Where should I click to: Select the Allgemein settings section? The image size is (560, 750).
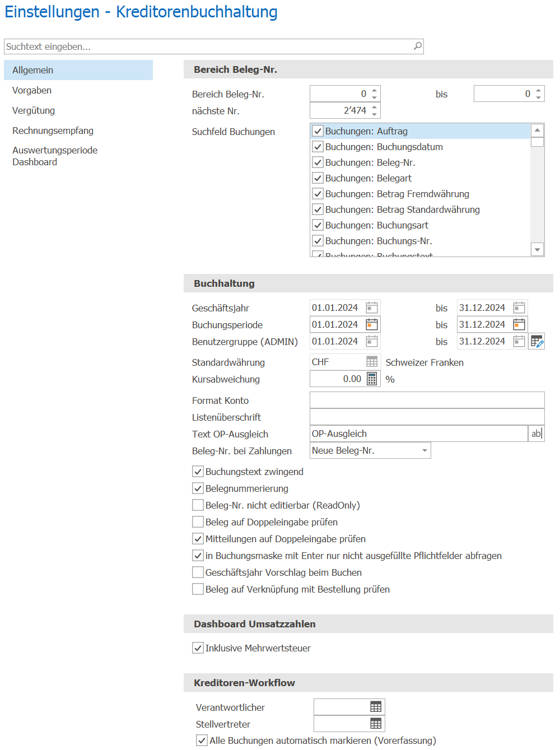pyautogui.click(x=78, y=70)
